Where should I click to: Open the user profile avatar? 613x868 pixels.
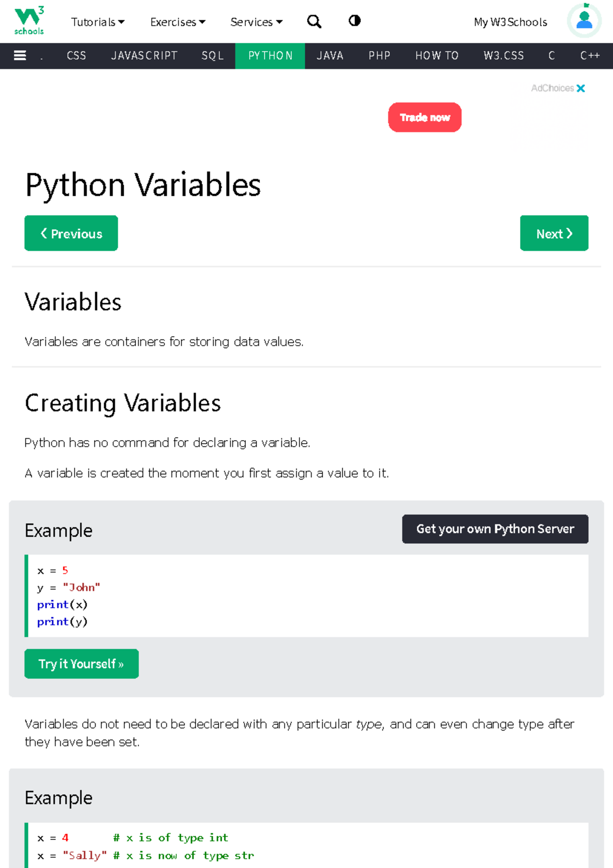click(584, 21)
